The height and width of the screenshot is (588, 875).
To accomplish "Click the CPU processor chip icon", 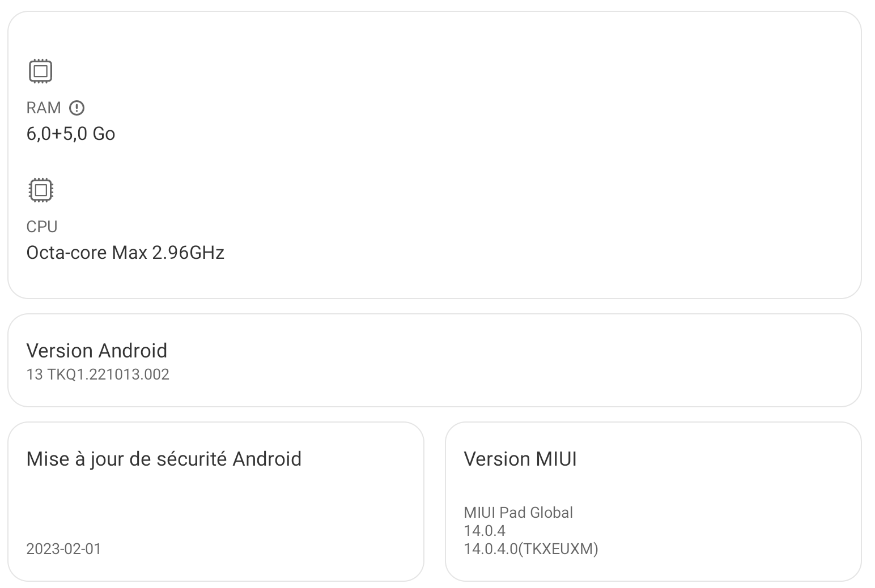I will 40,190.
